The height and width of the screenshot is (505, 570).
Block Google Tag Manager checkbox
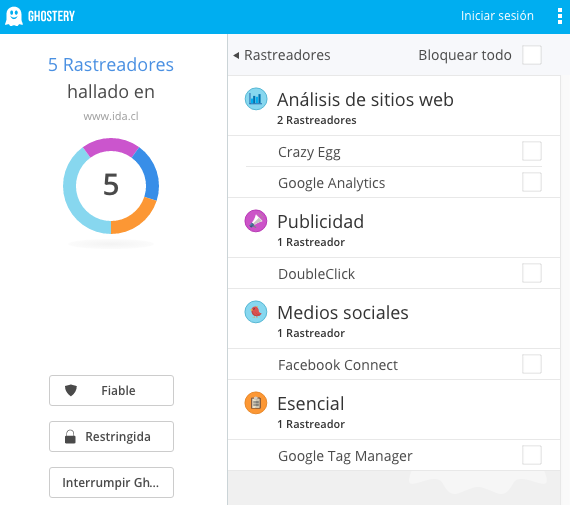532,455
